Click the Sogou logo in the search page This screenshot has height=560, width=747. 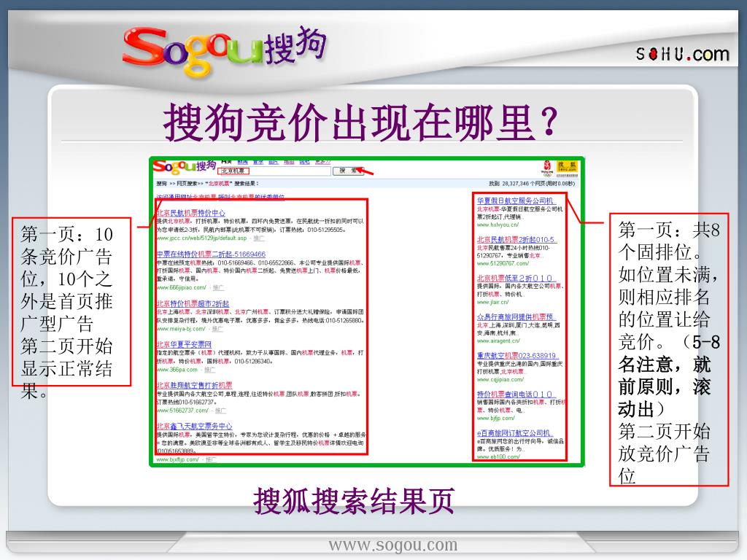click(185, 167)
